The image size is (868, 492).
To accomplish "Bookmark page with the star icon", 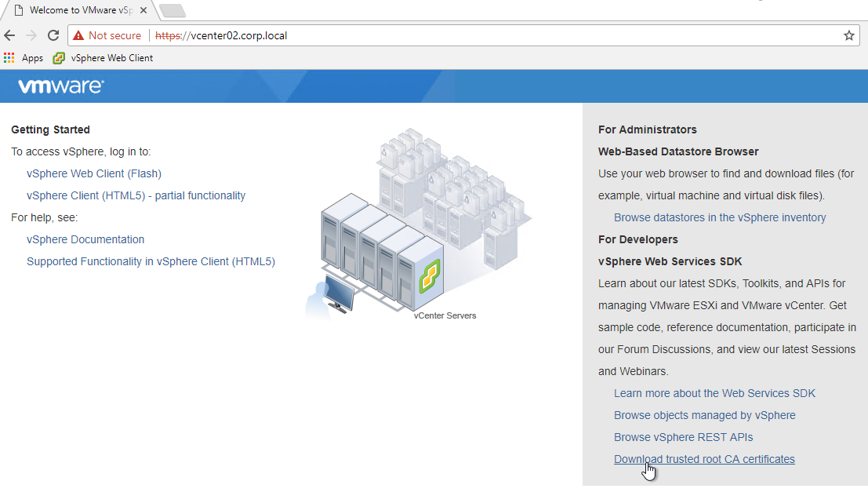I will pyautogui.click(x=848, y=35).
